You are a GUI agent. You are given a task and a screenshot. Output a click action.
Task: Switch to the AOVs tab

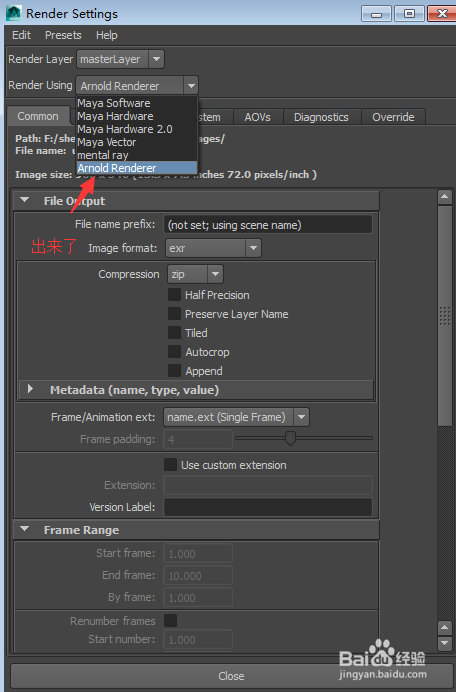click(x=257, y=117)
